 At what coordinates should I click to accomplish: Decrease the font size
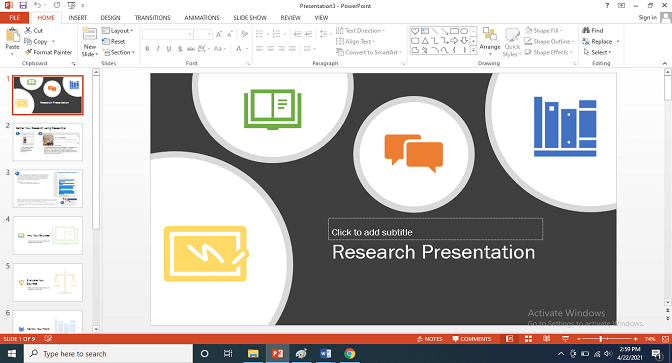[230, 34]
